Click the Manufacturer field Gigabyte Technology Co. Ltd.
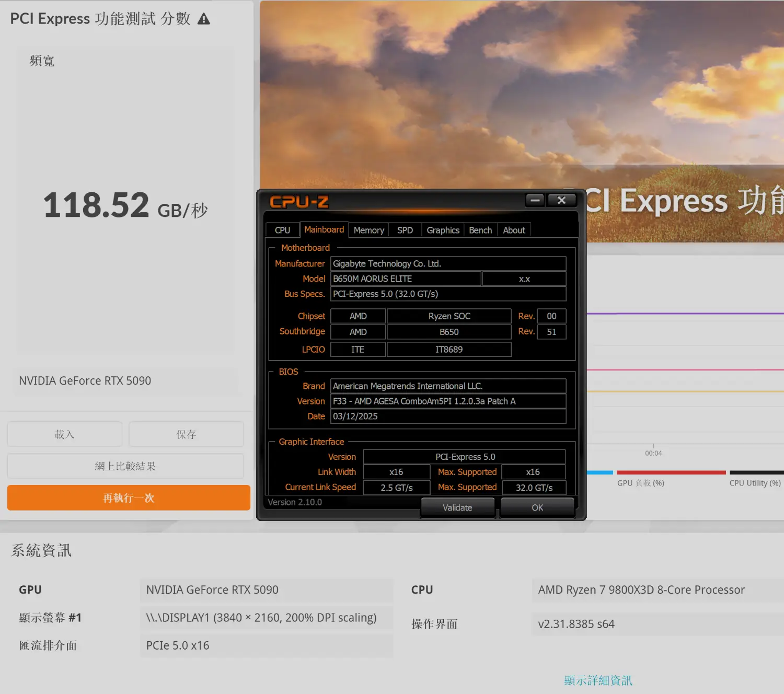This screenshot has height=694, width=784. (448, 263)
